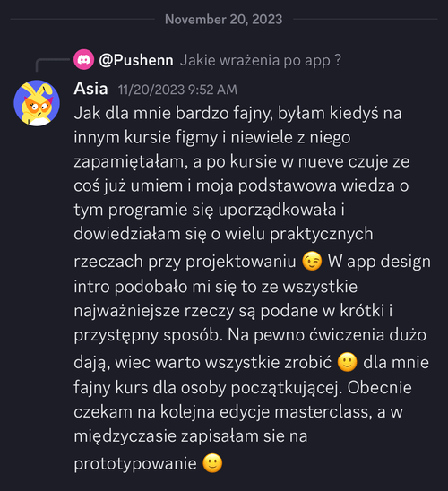The width and height of the screenshot is (448, 491).
Task: Click the word 'prototypowanie' on the last line
Action: click(x=135, y=464)
